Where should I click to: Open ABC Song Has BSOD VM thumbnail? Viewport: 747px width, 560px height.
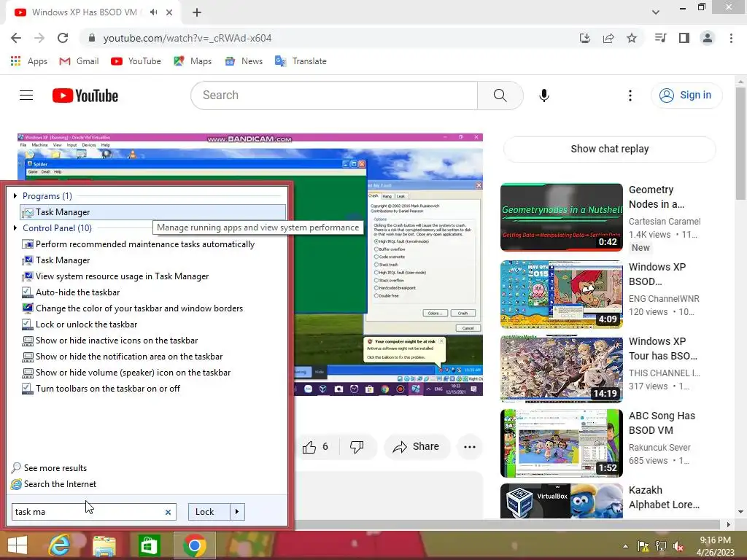coord(562,443)
